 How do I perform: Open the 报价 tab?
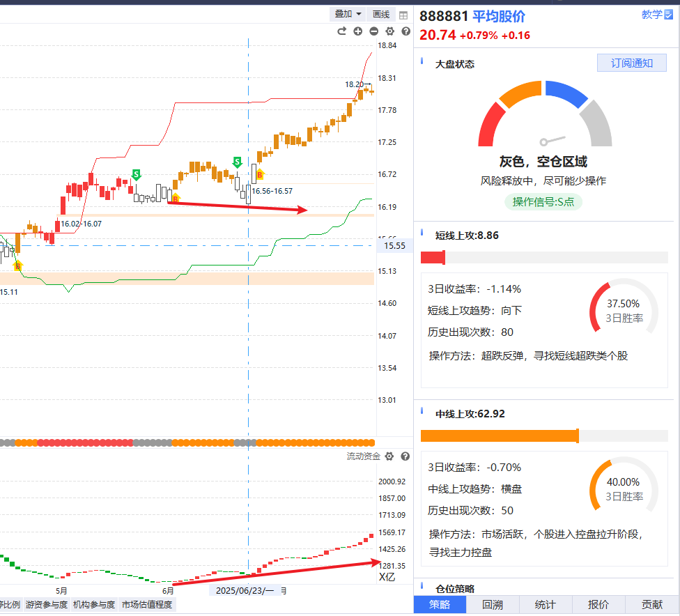point(598,604)
